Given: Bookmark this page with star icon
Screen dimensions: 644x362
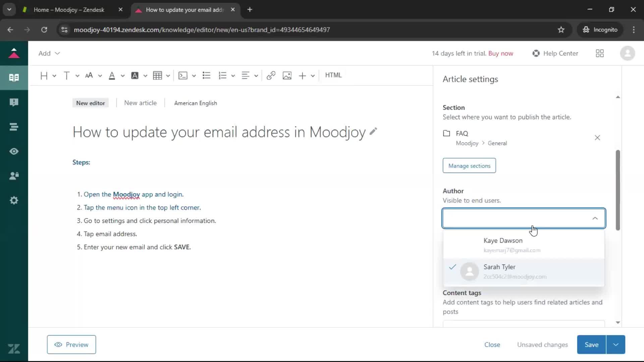Looking at the screenshot, I should [561, 30].
